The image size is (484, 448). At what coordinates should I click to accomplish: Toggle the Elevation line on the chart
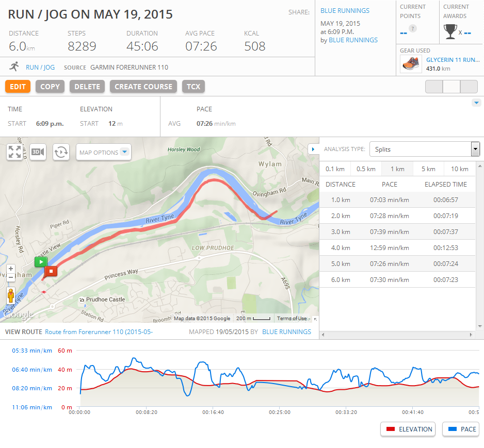click(408, 429)
